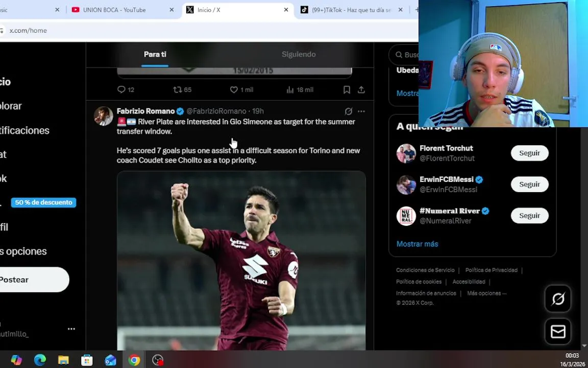
Task: Click the scrollbar down arrow at right edge
Action: click(x=584, y=346)
